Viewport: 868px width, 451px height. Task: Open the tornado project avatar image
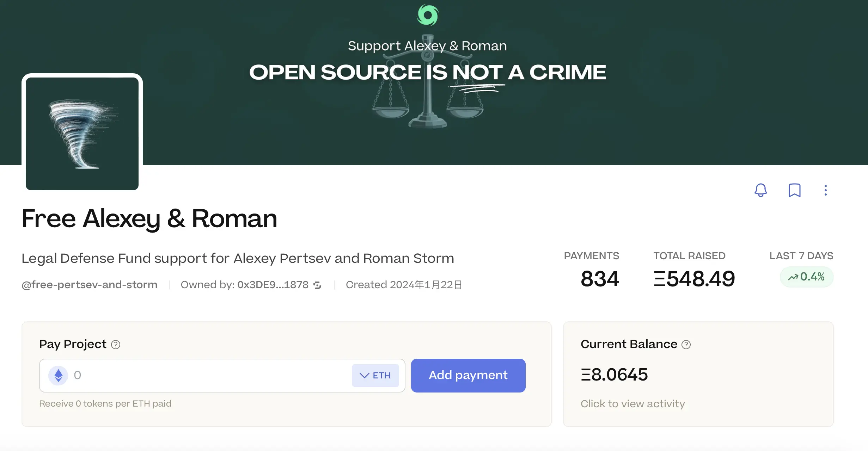[x=82, y=134]
